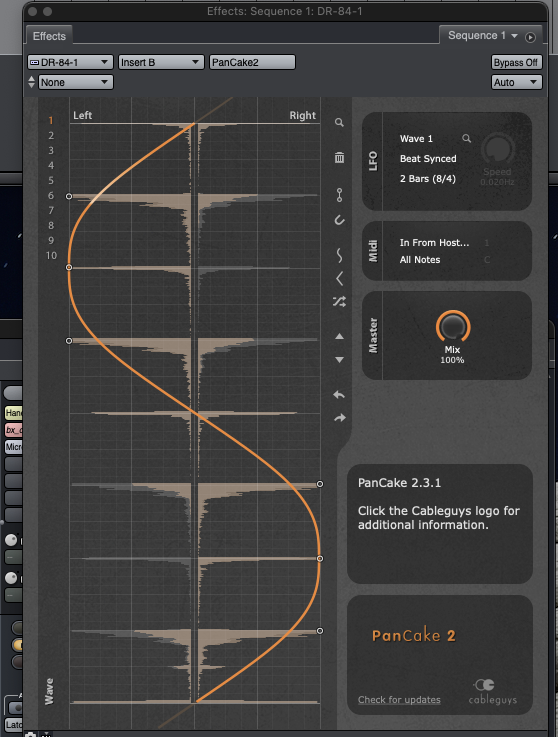Click the redo arrow icon
This screenshot has height=737, width=558.
340,417
